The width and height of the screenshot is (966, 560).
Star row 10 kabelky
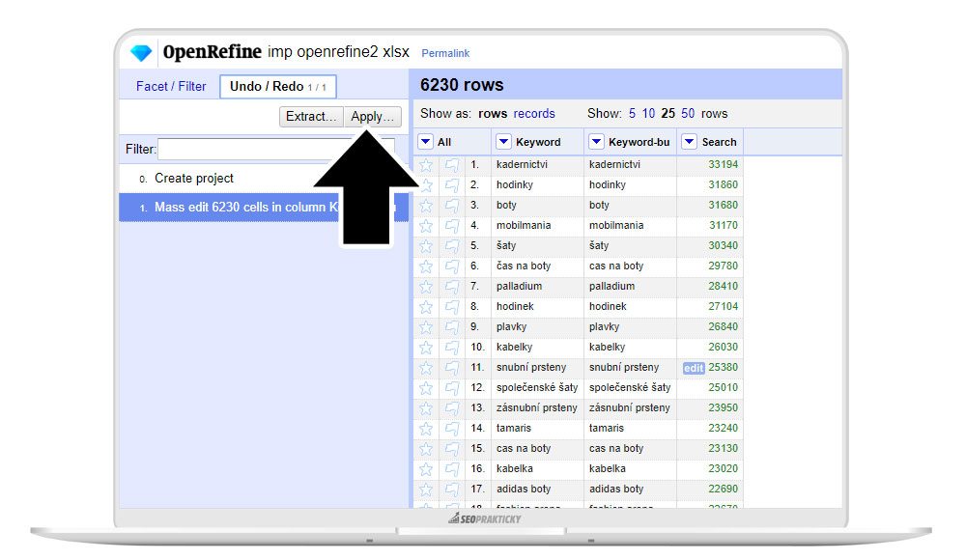click(x=426, y=349)
